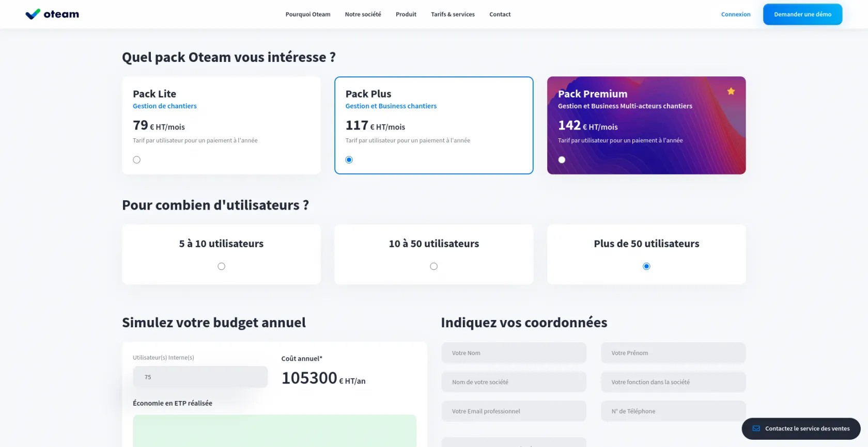
Task: Open the Produit navigation item
Action: click(x=406, y=14)
